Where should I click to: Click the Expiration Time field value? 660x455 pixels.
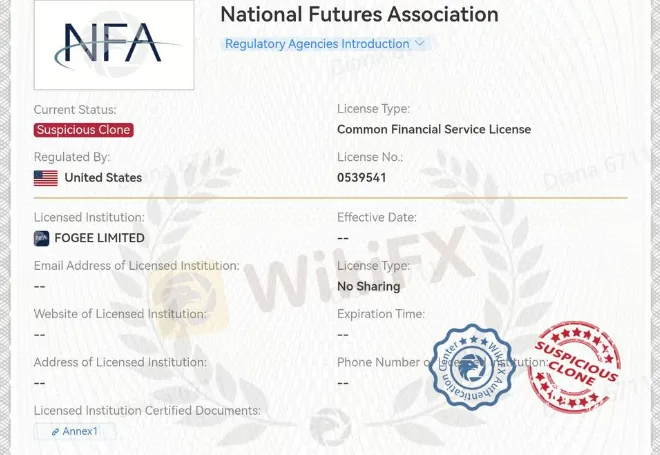coord(343,334)
